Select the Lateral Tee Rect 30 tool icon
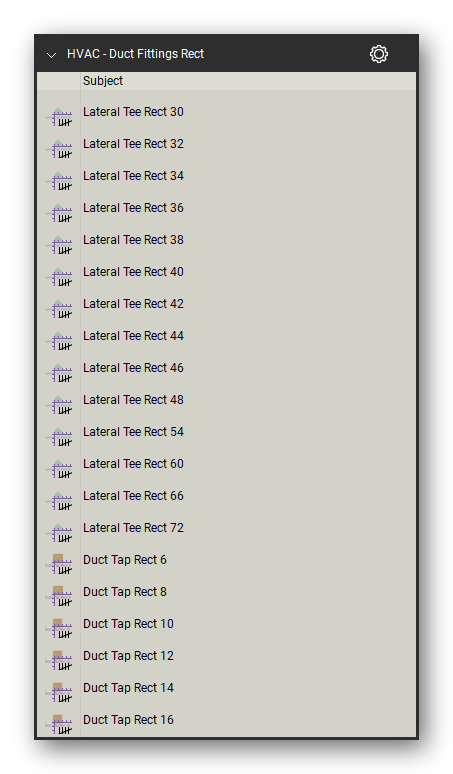 pos(59,117)
